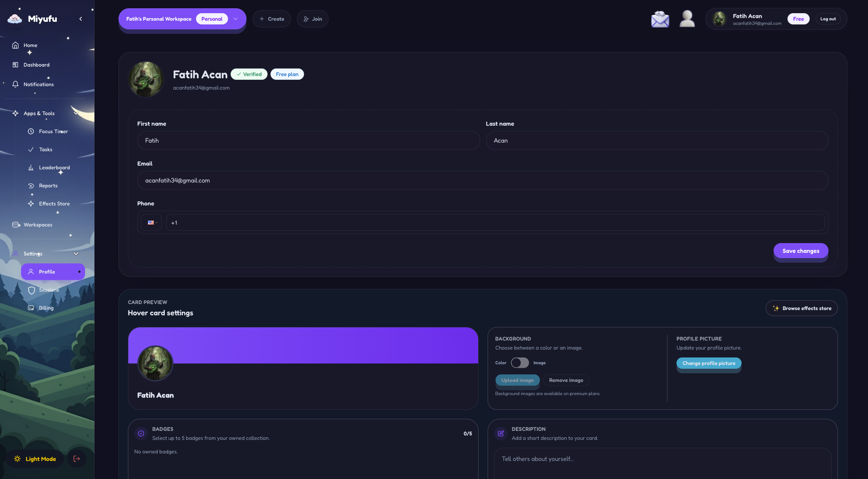The height and width of the screenshot is (479, 868).
Task: Click Browse effects store button
Action: [802, 308]
